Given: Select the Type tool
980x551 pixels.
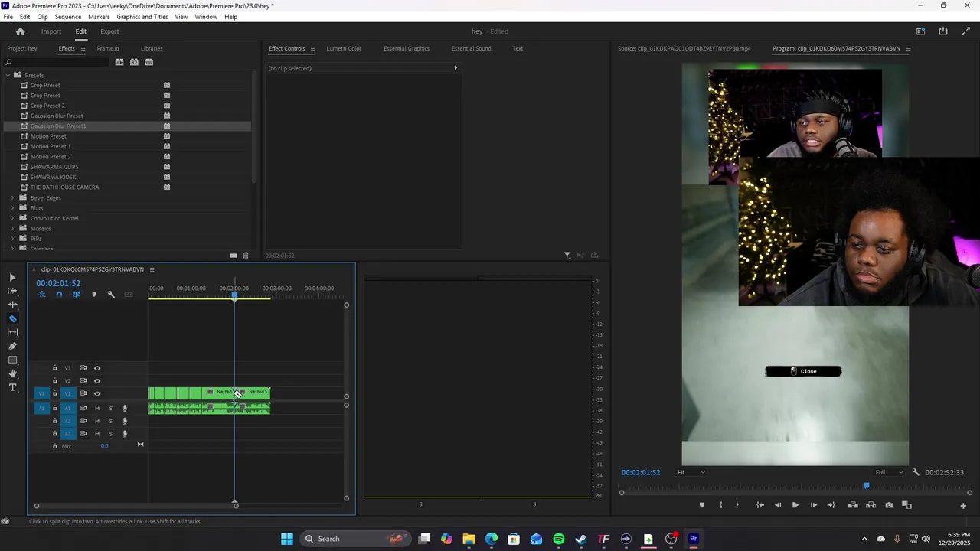Looking at the screenshot, I should 12,387.
